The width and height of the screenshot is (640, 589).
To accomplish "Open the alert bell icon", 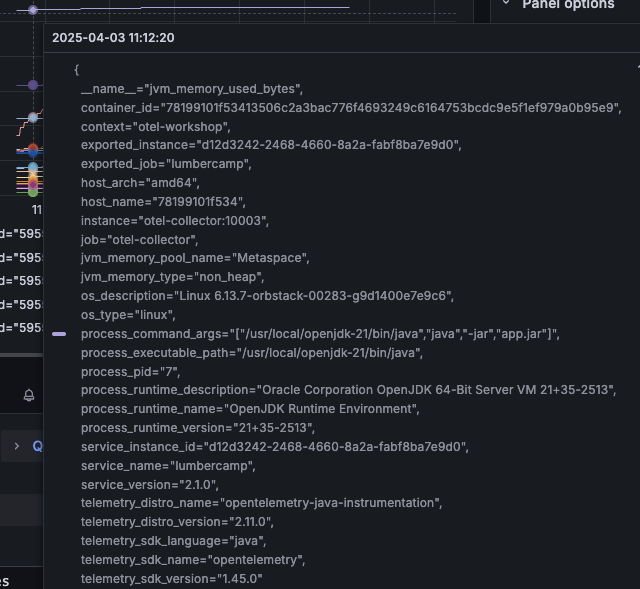I will point(29,395).
